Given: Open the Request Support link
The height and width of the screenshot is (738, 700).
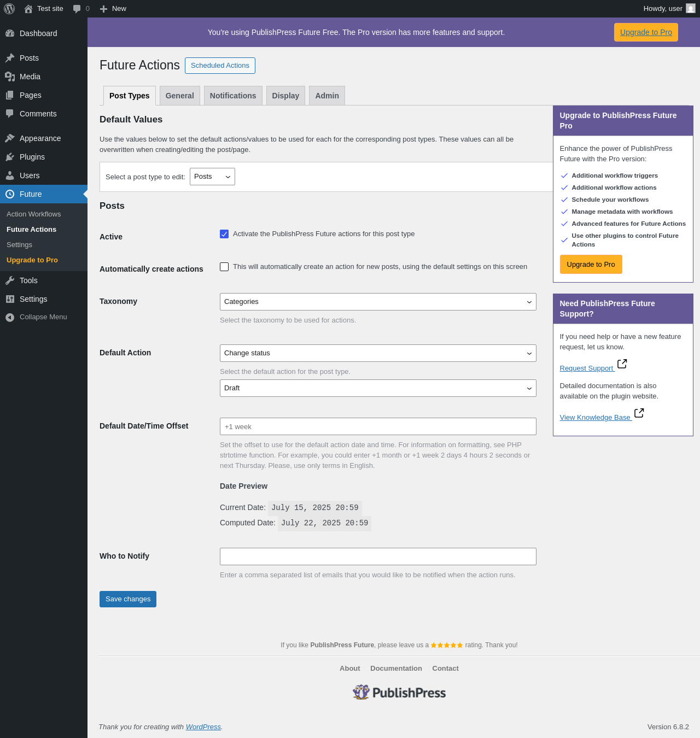Looking at the screenshot, I should (587, 368).
